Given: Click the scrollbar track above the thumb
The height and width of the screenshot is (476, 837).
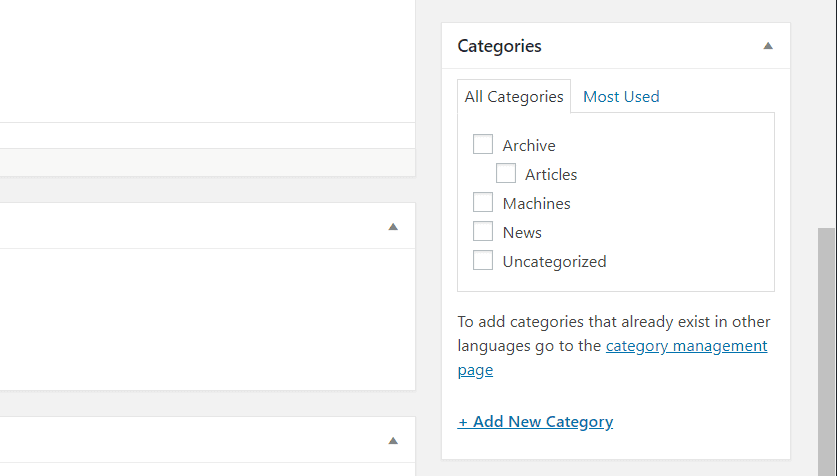Looking at the screenshot, I should 826,114.
